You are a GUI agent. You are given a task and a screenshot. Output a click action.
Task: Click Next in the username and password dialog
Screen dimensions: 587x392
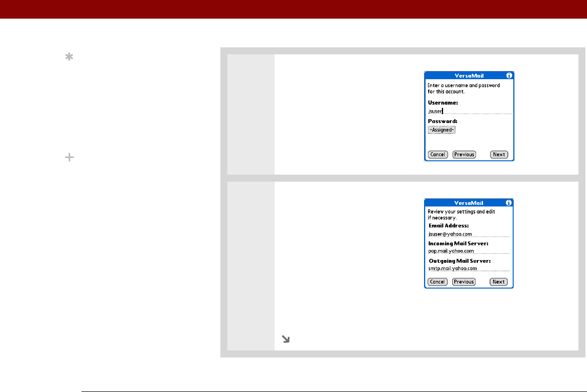coord(499,154)
